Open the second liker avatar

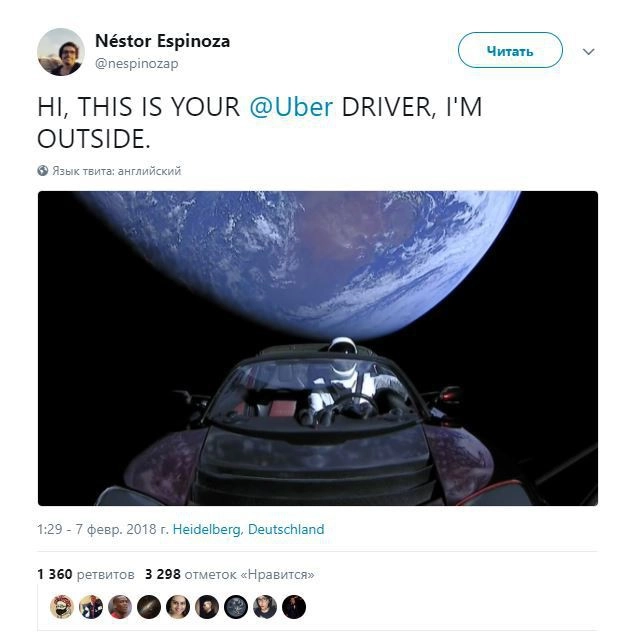pos(91,606)
